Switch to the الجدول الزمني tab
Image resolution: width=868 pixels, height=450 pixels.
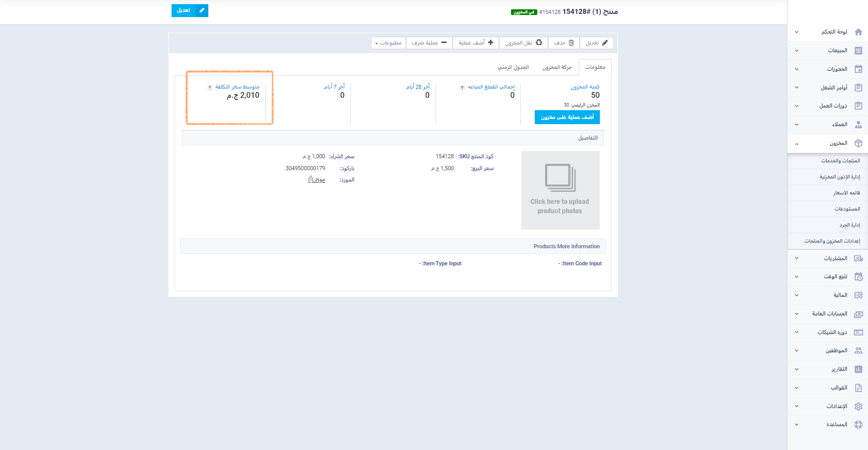(x=513, y=67)
